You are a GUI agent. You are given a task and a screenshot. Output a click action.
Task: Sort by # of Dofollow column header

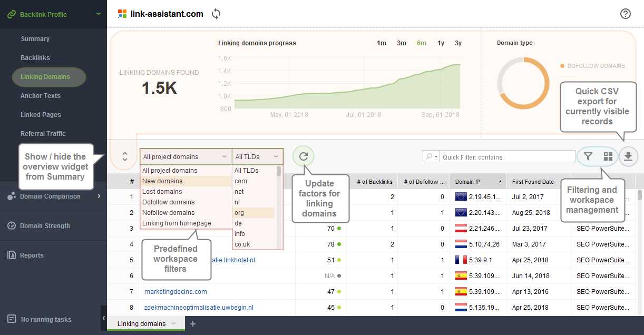click(424, 182)
